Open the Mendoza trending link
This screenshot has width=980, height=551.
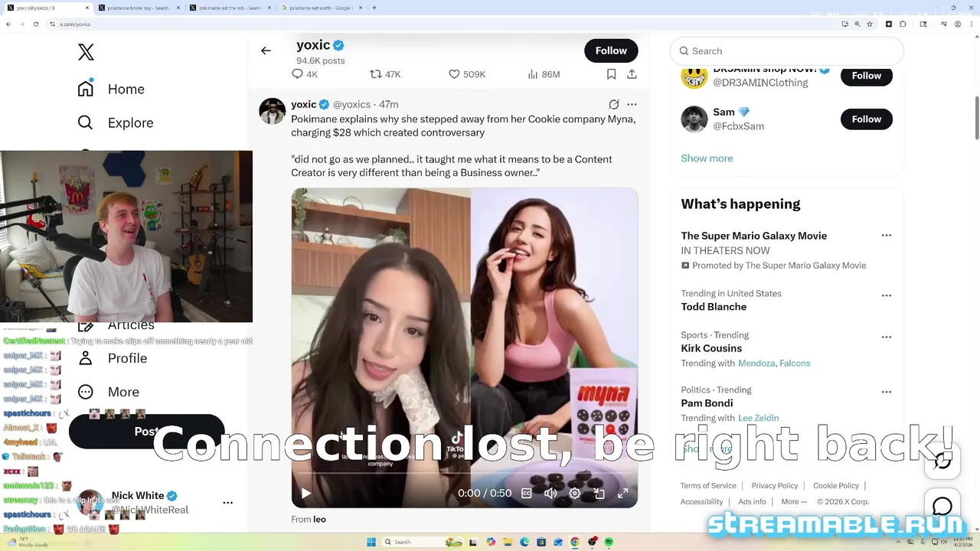point(756,363)
